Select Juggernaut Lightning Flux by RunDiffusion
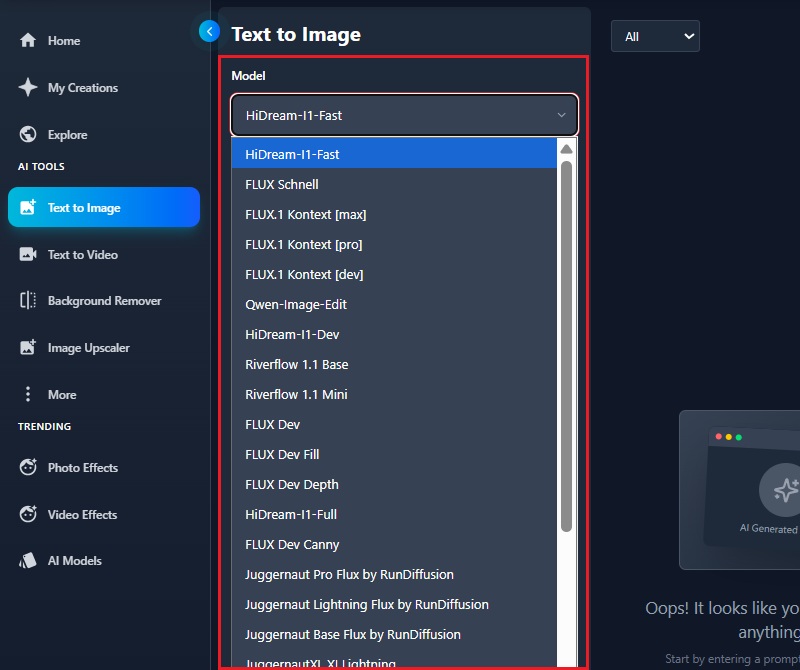The height and width of the screenshot is (670, 800). click(394, 605)
